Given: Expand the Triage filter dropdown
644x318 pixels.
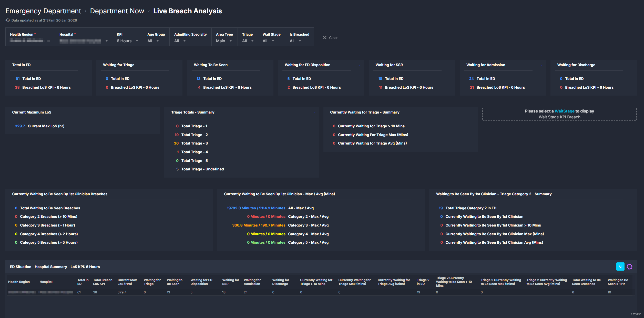Looking at the screenshot, I should tap(248, 41).
